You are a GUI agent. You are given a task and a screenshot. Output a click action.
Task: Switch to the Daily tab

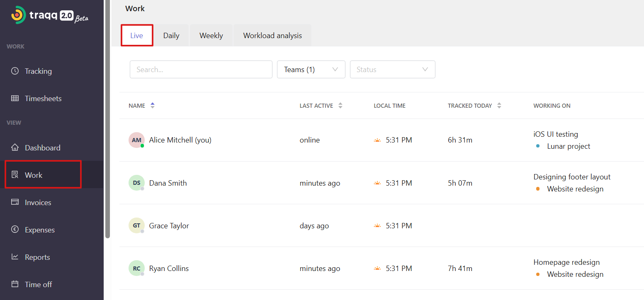click(x=171, y=36)
